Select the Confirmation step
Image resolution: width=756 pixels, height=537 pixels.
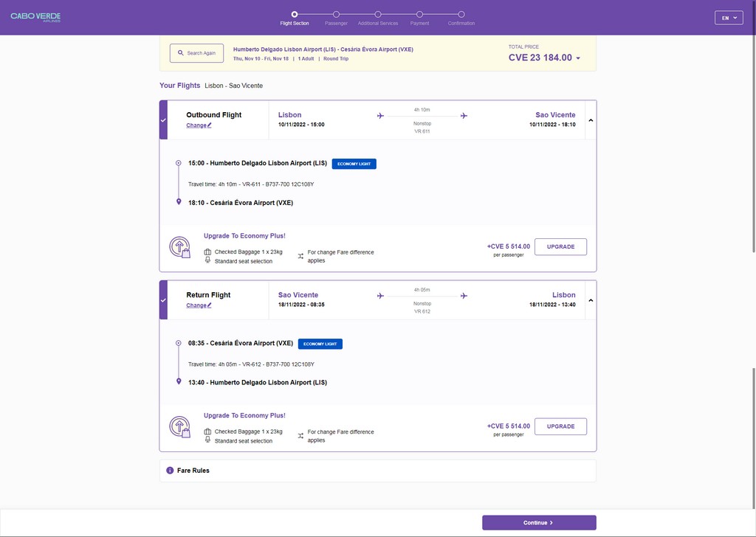click(461, 18)
